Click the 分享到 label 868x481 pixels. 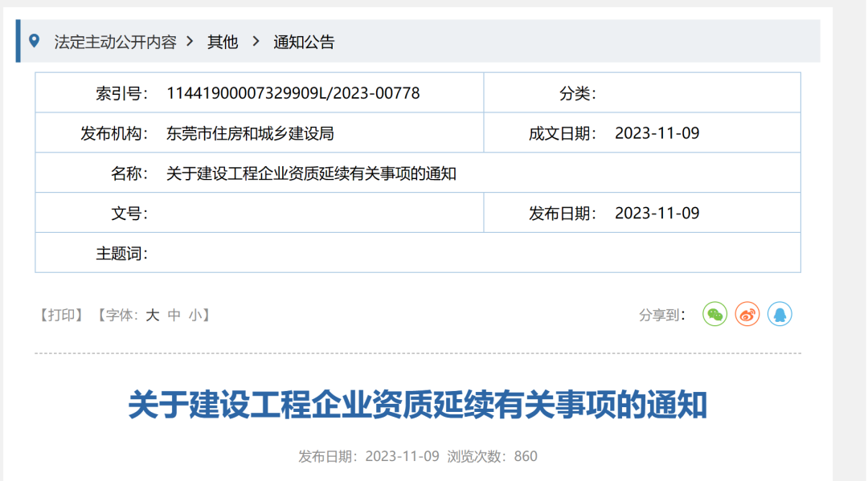coord(662,315)
